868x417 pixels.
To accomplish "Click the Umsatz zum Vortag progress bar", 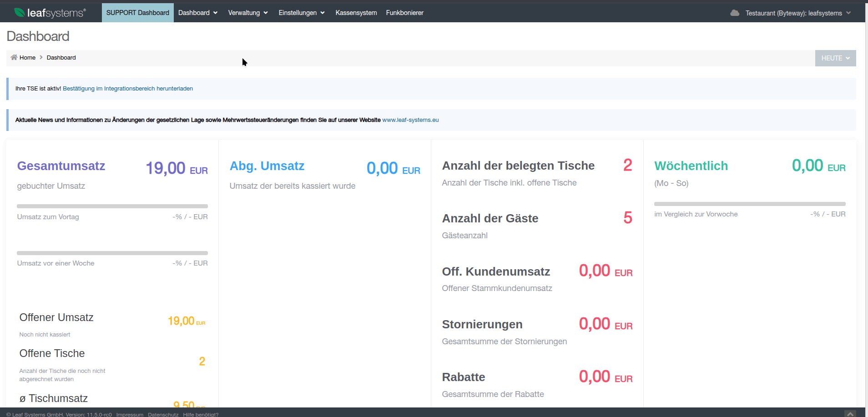I will 112,206.
